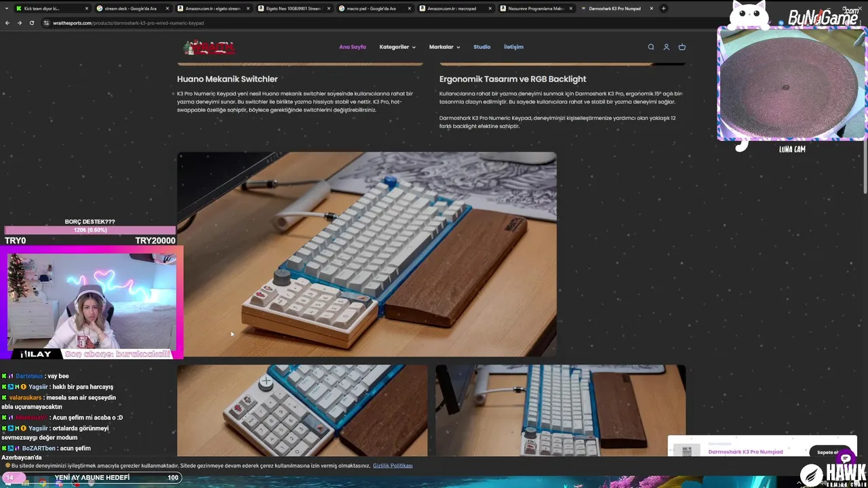Open the site search icon

tap(651, 47)
